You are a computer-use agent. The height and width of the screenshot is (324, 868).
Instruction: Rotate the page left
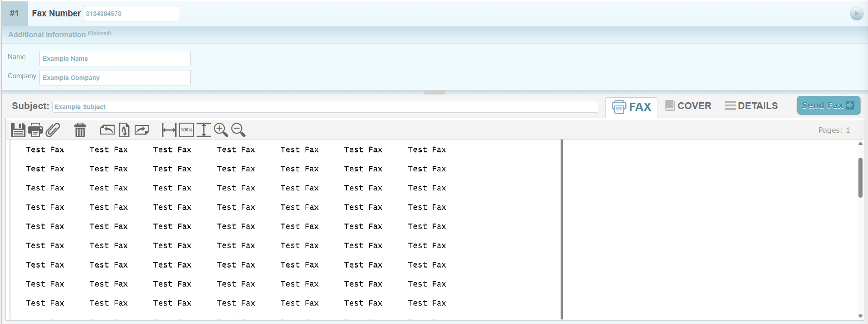[x=107, y=130]
